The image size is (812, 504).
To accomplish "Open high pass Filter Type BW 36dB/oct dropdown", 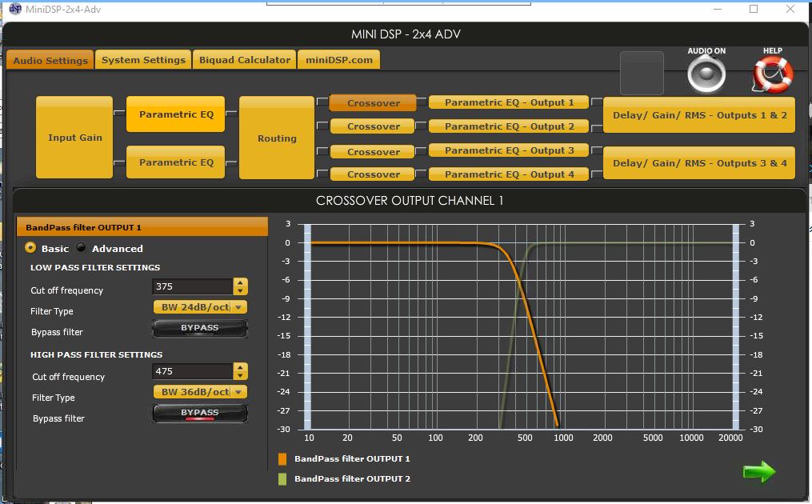I will click(200, 392).
